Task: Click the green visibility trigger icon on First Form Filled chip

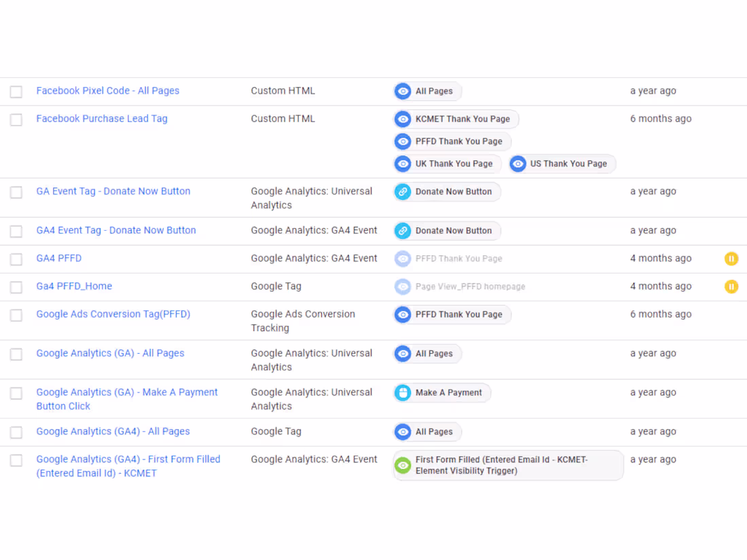Action: [x=403, y=465]
